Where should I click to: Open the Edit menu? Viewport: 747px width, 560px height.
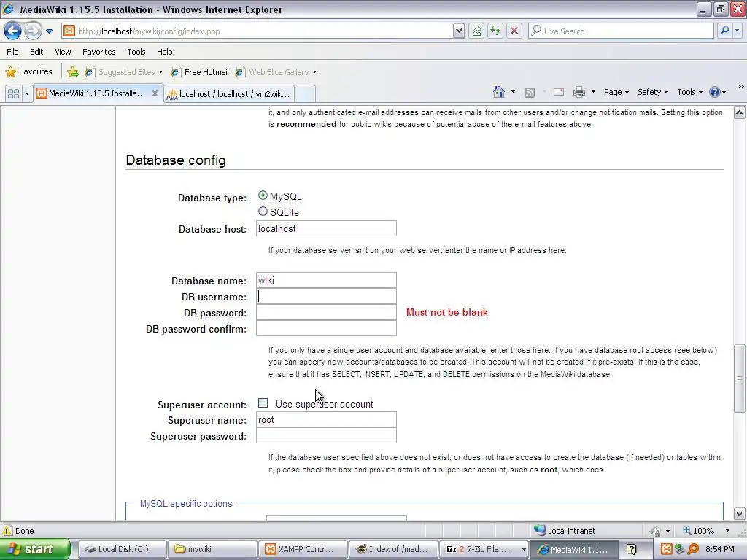click(x=36, y=52)
